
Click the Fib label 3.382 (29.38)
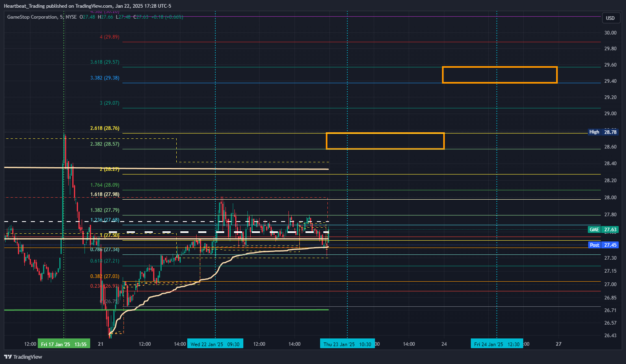[105, 78]
